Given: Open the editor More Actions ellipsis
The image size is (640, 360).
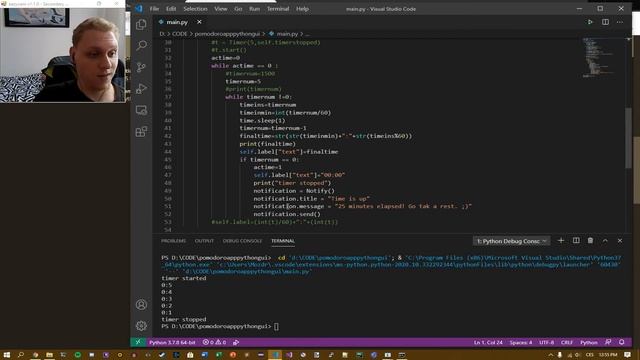Looking at the screenshot, I should click(620, 22).
